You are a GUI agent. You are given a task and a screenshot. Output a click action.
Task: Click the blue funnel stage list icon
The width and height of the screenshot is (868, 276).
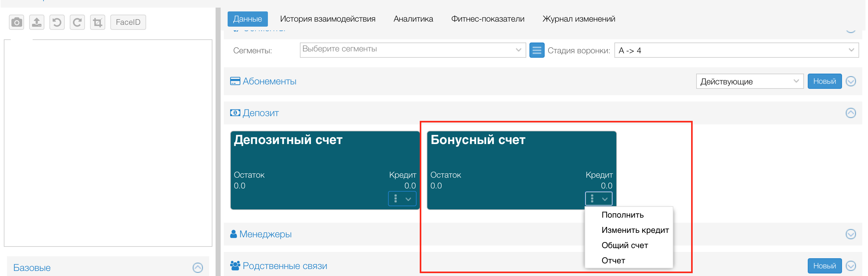pos(536,50)
